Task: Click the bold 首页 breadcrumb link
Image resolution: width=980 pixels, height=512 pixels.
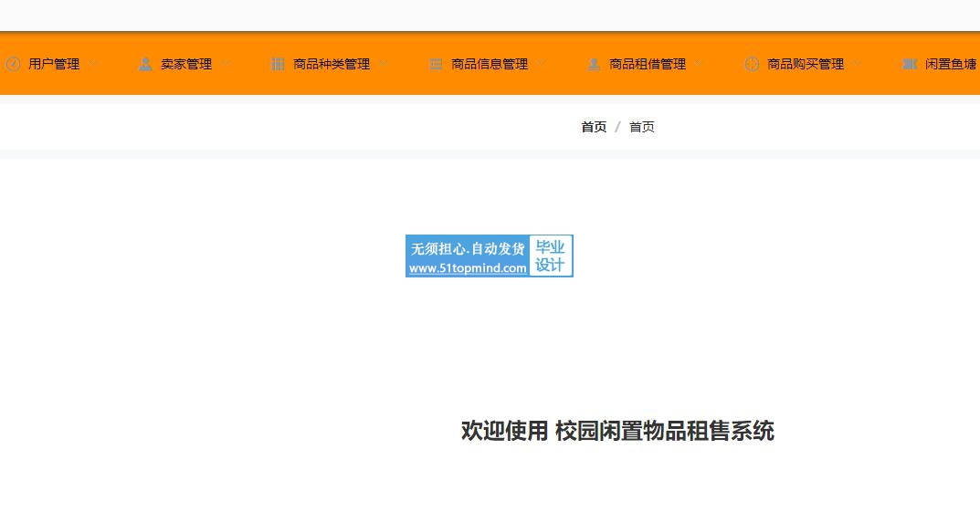Action: 594,127
